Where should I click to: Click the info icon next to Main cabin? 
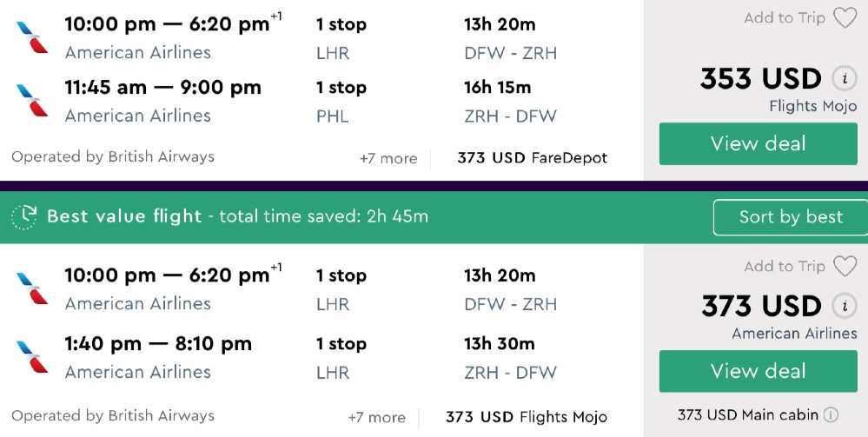(832, 415)
